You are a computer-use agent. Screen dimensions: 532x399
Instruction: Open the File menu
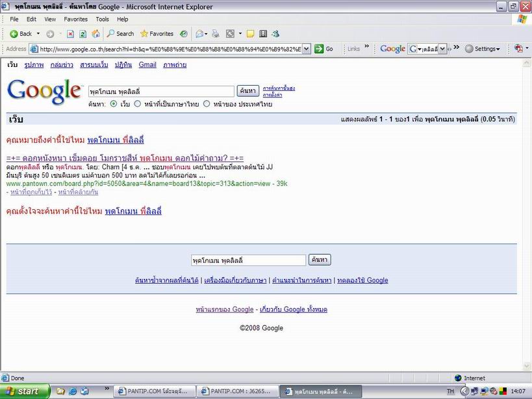click(14, 19)
